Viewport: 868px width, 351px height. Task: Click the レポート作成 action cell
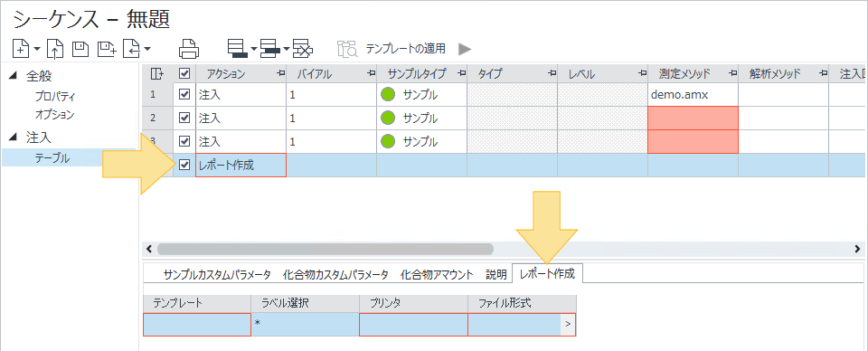pyautogui.click(x=241, y=165)
